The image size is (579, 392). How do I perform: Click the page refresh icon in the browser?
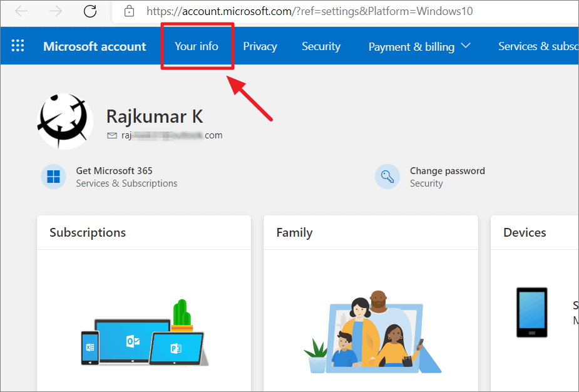(90, 11)
